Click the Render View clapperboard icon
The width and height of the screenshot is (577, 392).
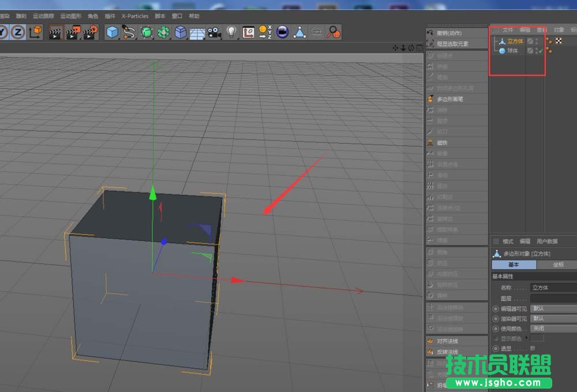pyautogui.click(x=54, y=33)
